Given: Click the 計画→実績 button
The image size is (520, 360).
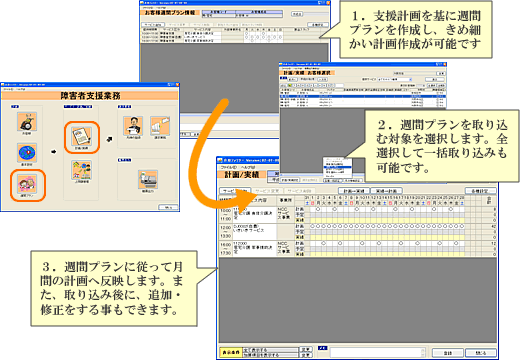Looking at the screenshot, I should tap(354, 191).
